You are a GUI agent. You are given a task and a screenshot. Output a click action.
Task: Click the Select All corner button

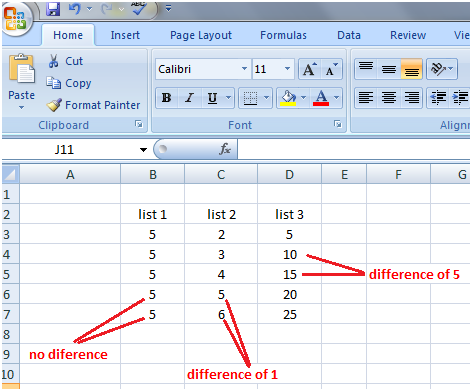point(11,174)
